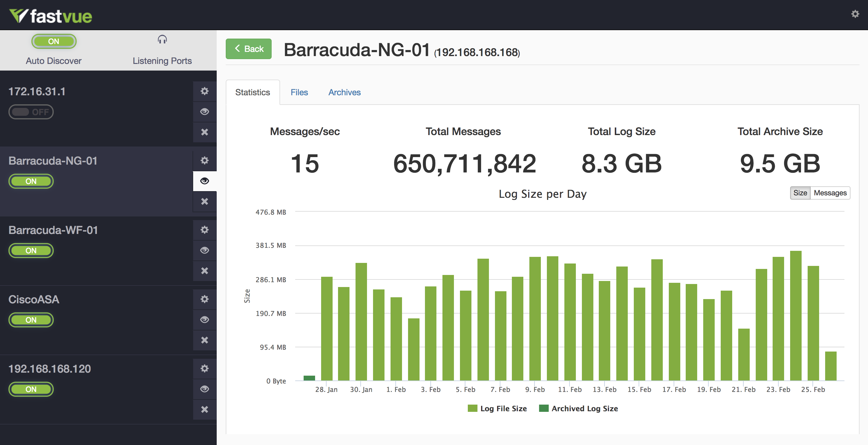Remove the 192.168.168.120 source
Screen dimensions: 868x445
pos(205,409)
